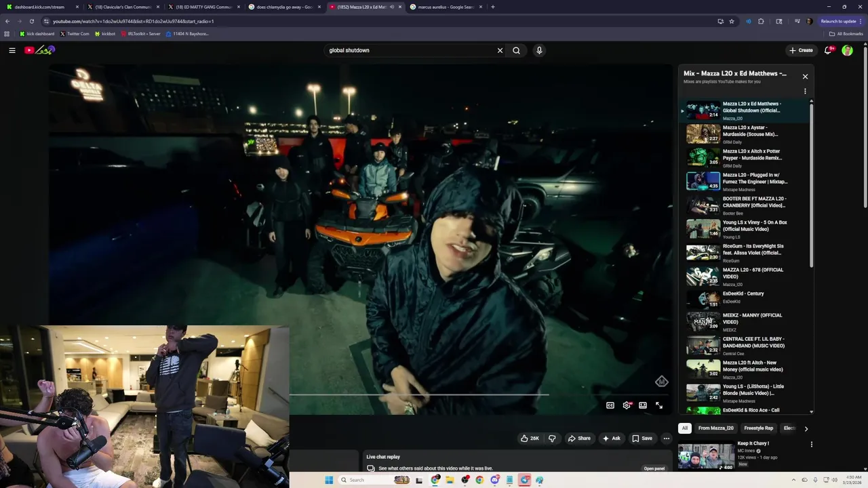This screenshot has height=488, width=868.
Task: Open All Bookmarks folder
Action: click(x=846, y=34)
